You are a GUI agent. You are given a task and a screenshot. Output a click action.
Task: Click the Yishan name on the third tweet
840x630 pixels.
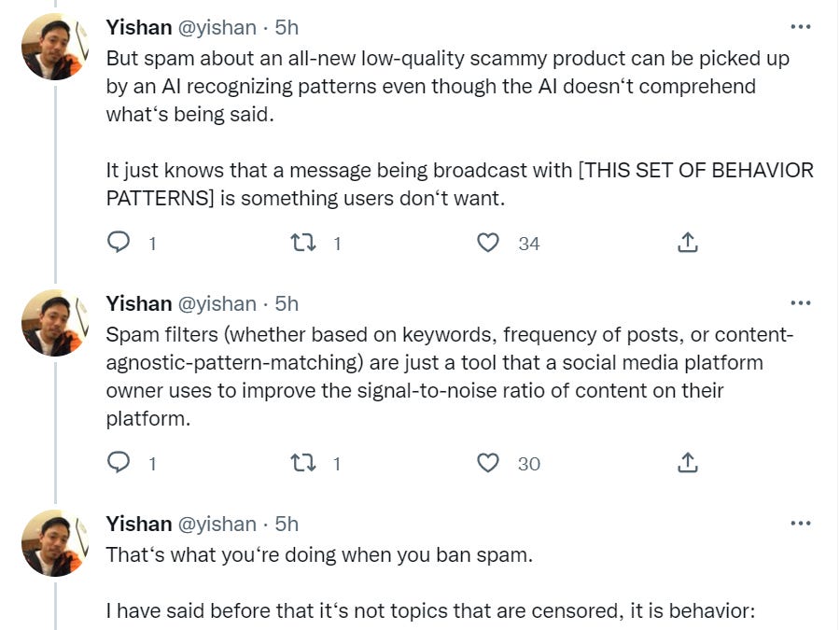(x=138, y=524)
